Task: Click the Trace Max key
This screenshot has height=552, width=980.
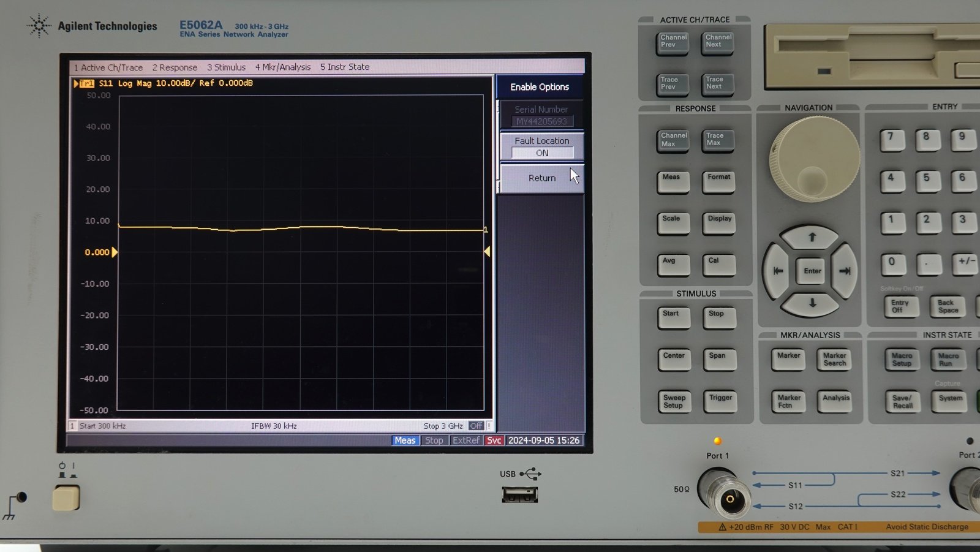Action: [718, 140]
